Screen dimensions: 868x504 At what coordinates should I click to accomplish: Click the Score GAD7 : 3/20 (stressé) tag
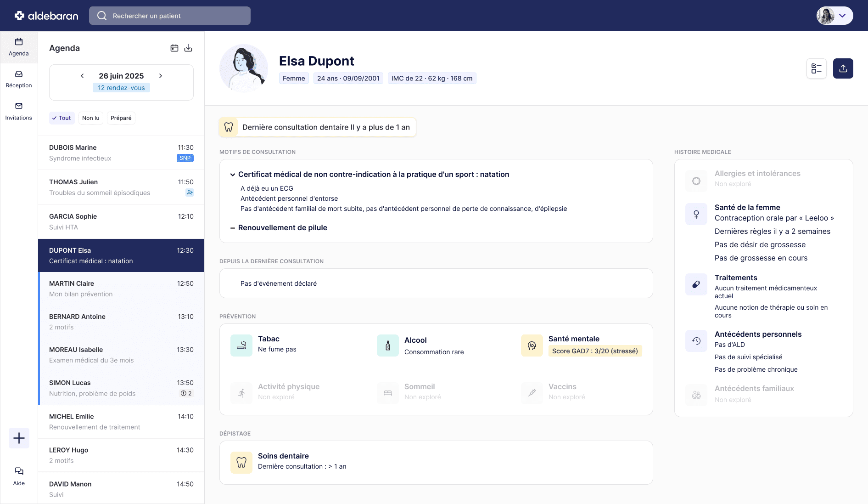click(x=595, y=351)
